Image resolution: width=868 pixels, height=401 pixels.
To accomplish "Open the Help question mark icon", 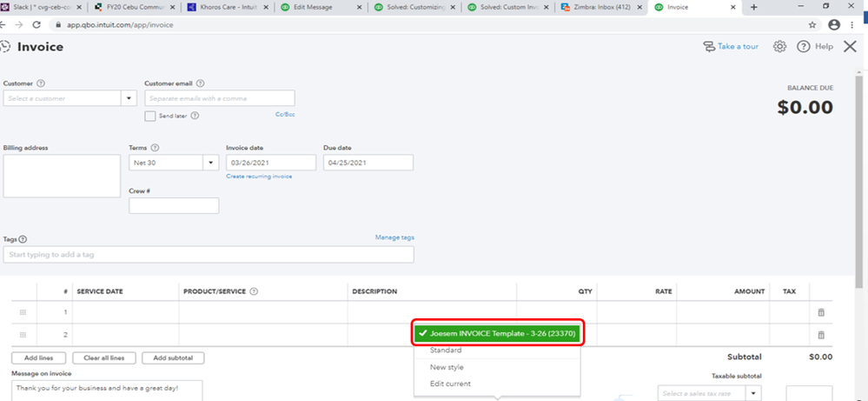I will (803, 46).
